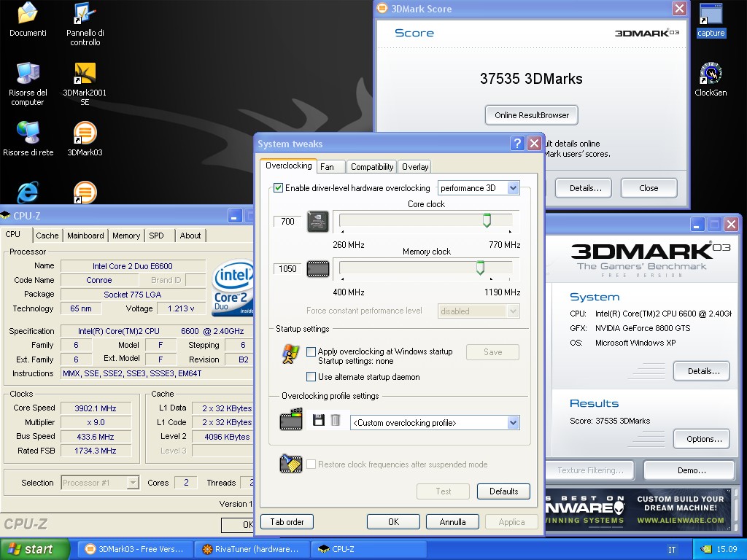Viewport: 747px width, 560px height.
Task: Click the System tweaks help question mark
Action: (517, 144)
